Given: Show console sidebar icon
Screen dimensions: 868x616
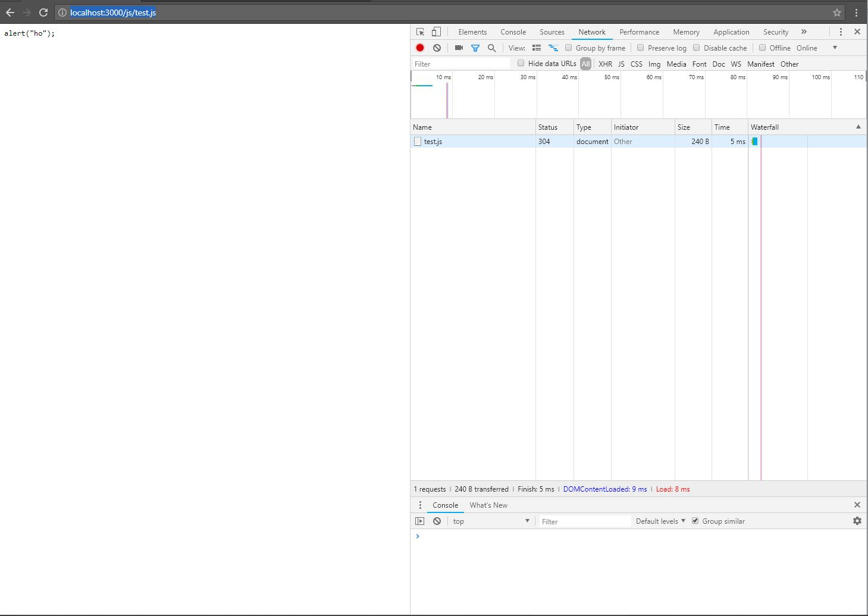Looking at the screenshot, I should 420,521.
